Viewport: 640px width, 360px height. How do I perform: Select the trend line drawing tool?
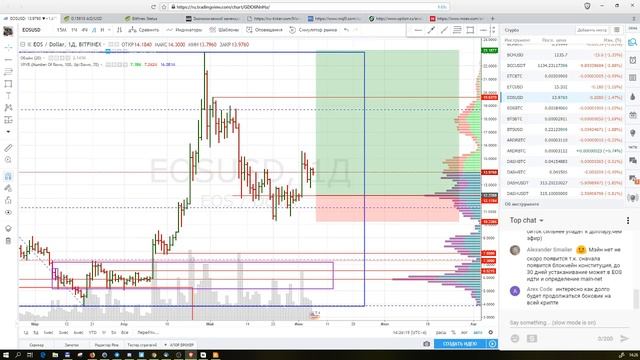pyautogui.click(x=8, y=60)
